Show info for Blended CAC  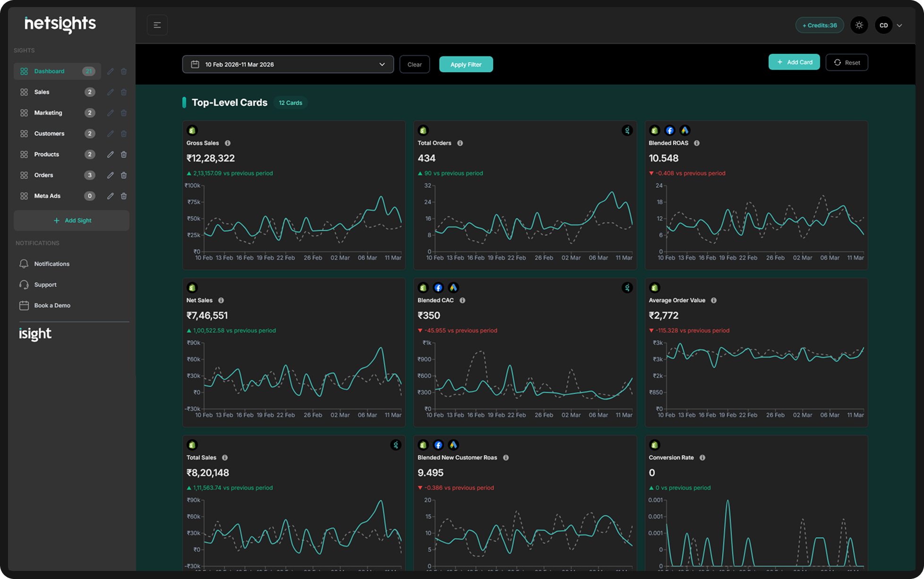[x=462, y=300]
